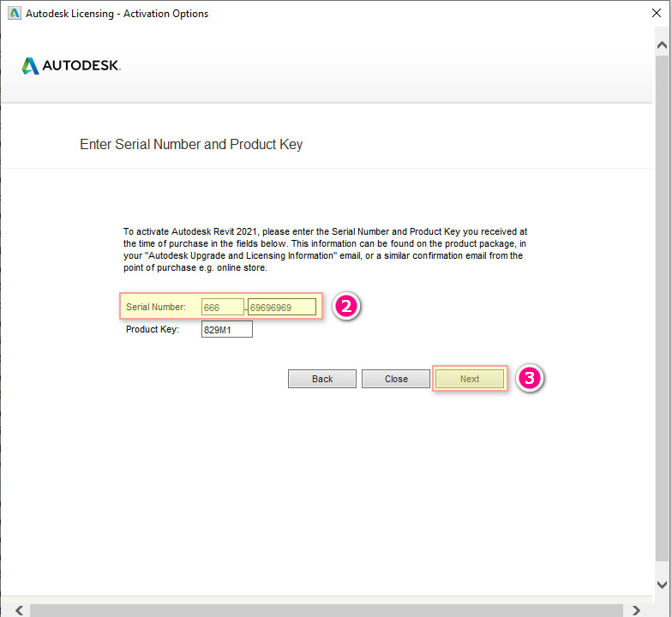Focus the serial number field containing 666
This screenshot has height=617, width=672.
point(222,307)
